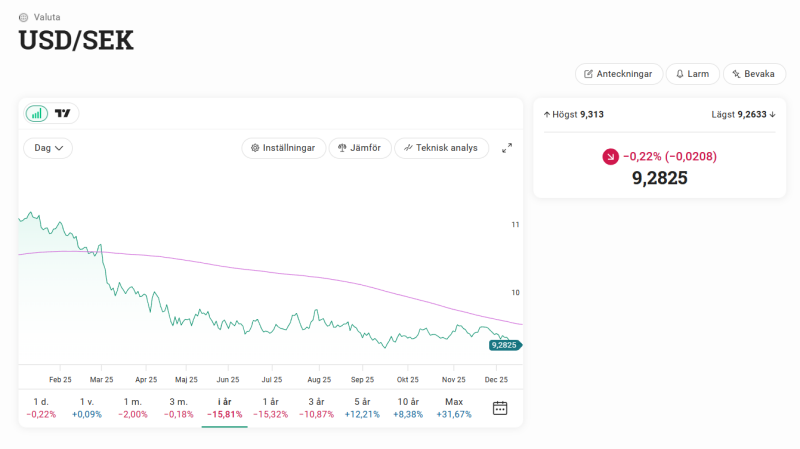Select the 1 d. period tab
The image size is (800, 449).
tap(41, 408)
